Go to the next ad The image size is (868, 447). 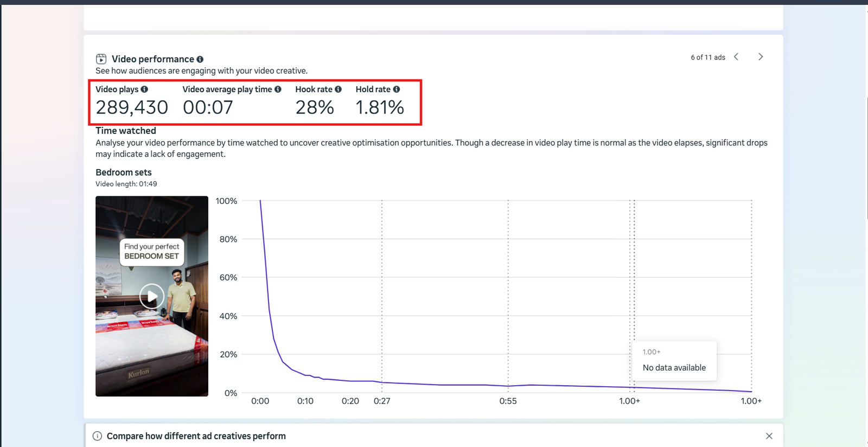[x=761, y=57]
